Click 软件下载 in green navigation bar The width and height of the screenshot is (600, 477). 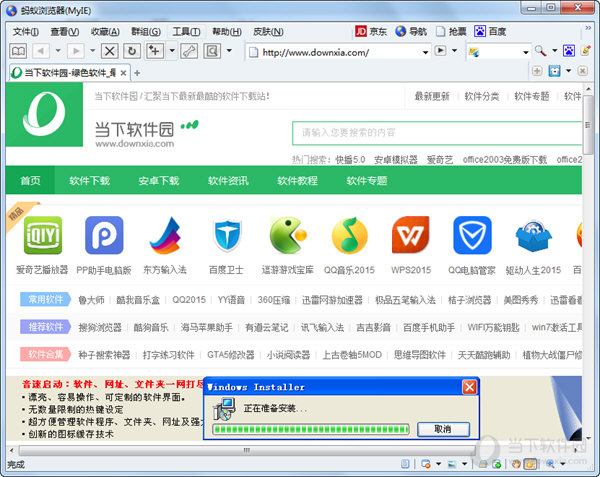point(90,181)
